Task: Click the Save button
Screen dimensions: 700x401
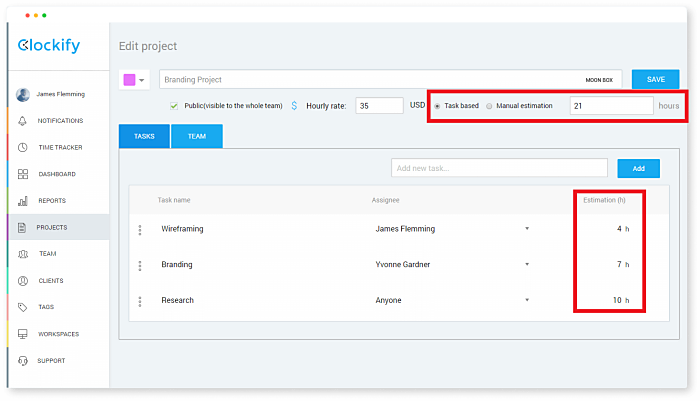Action: pyautogui.click(x=656, y=79)
